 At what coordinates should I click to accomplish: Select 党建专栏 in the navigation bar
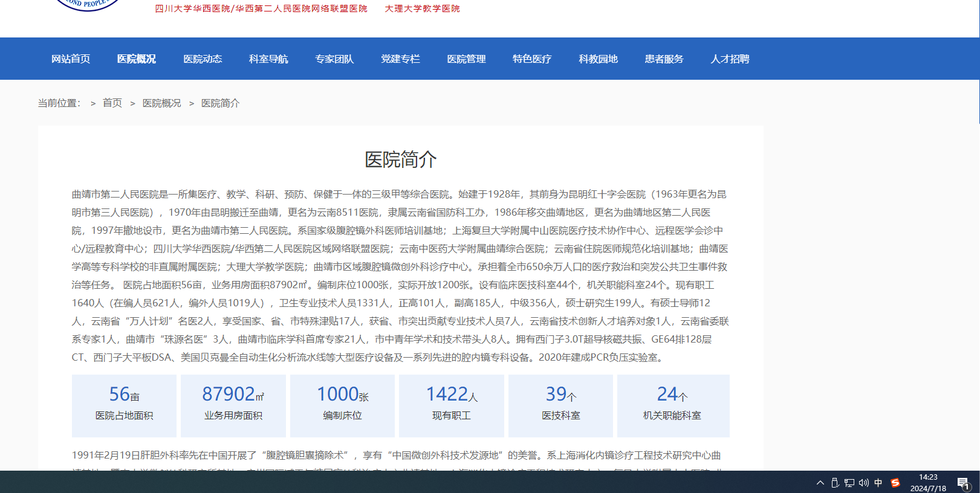[400, 59]
